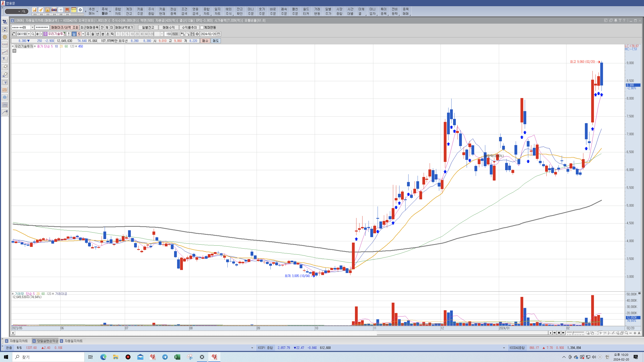
Task: Click the 매매마크/내역 조회 button
Action: 65,28
